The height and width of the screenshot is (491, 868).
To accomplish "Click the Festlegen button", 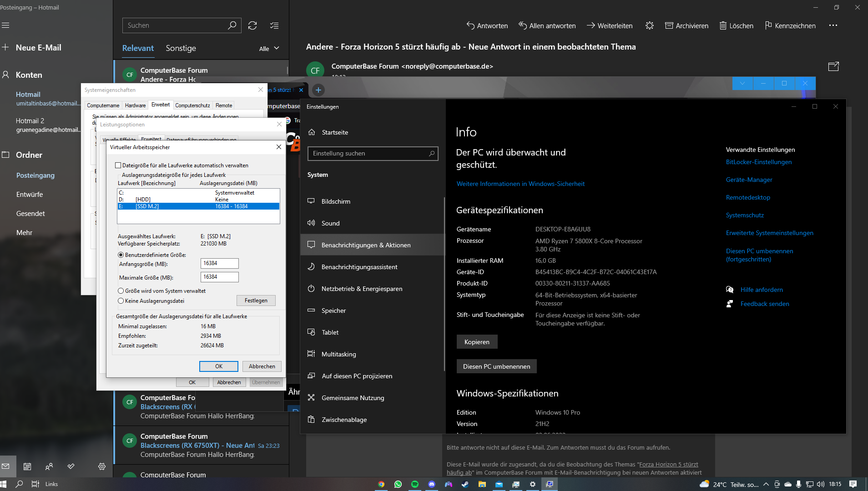I will tap(256, 301).
